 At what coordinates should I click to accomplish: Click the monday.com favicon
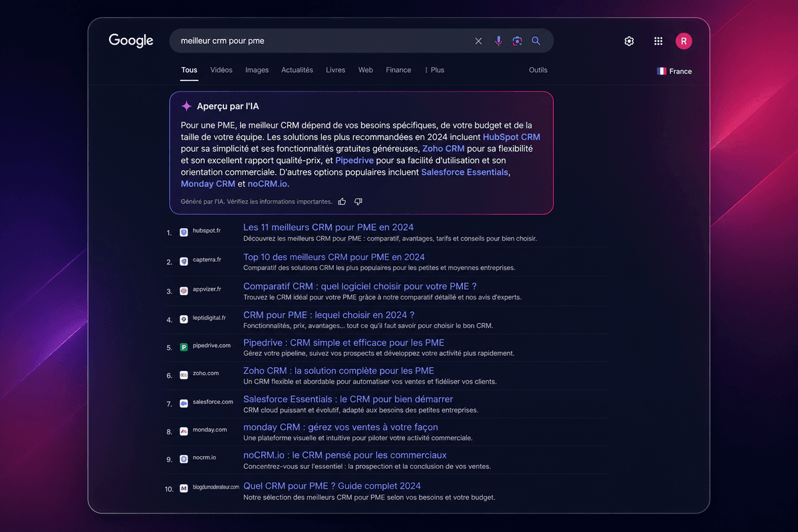point(184,432)
